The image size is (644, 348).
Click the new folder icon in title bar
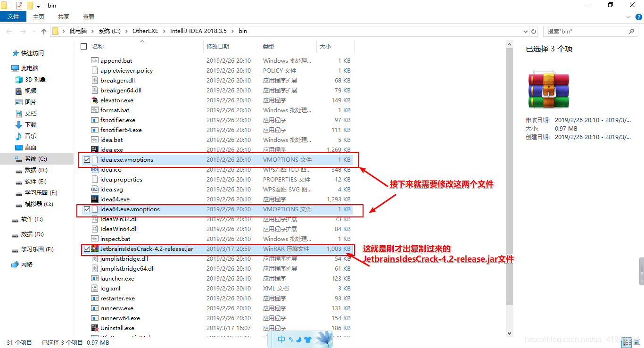coord(30,5)
